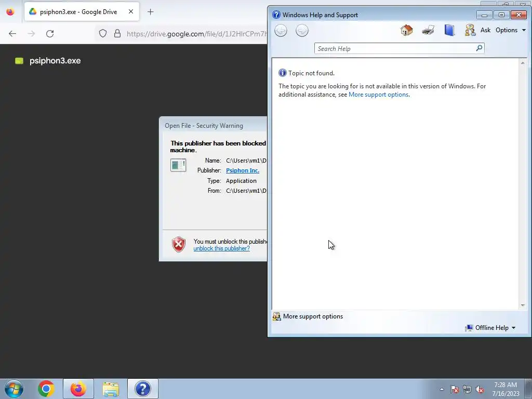Click the muted volume tray icon
This screenshot has height=399, width=532.
click(480, 389)
